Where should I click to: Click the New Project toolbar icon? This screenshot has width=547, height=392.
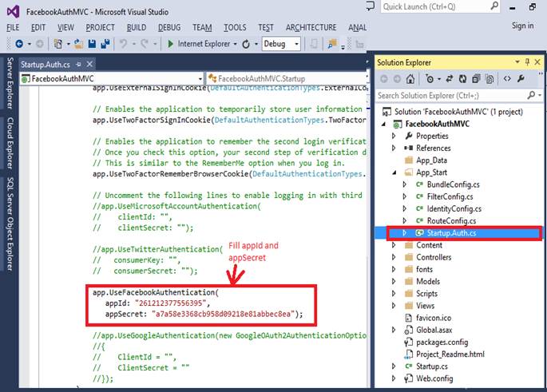point(58,44)
